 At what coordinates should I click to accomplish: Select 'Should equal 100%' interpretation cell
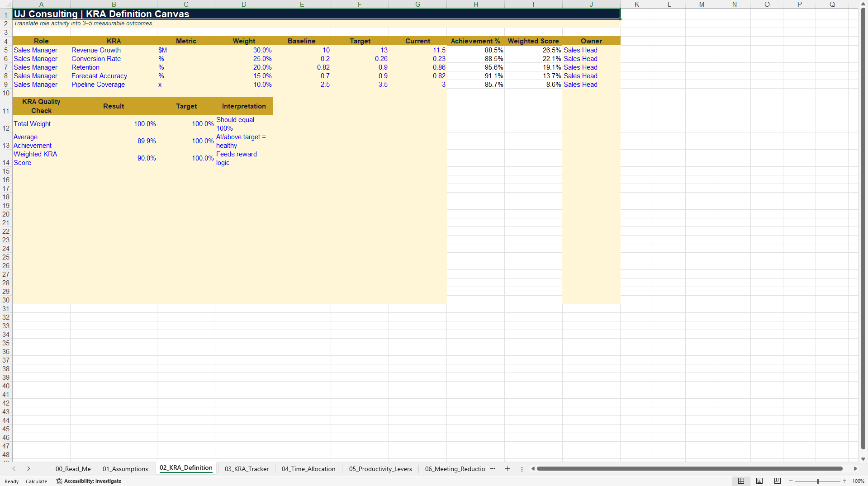point(244,124)
